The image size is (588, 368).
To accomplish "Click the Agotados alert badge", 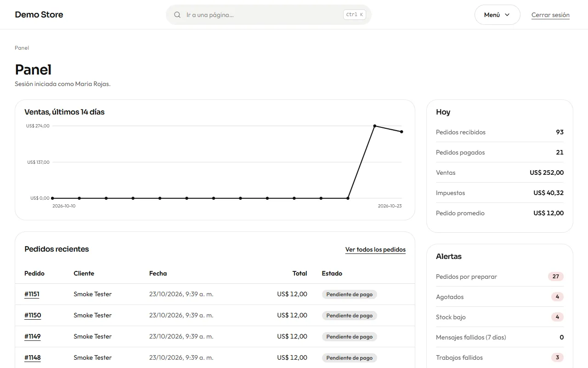I will point(557,297).
